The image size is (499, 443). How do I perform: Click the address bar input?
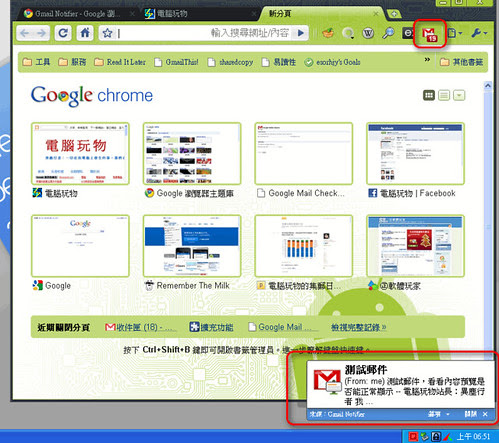(203, 33)
